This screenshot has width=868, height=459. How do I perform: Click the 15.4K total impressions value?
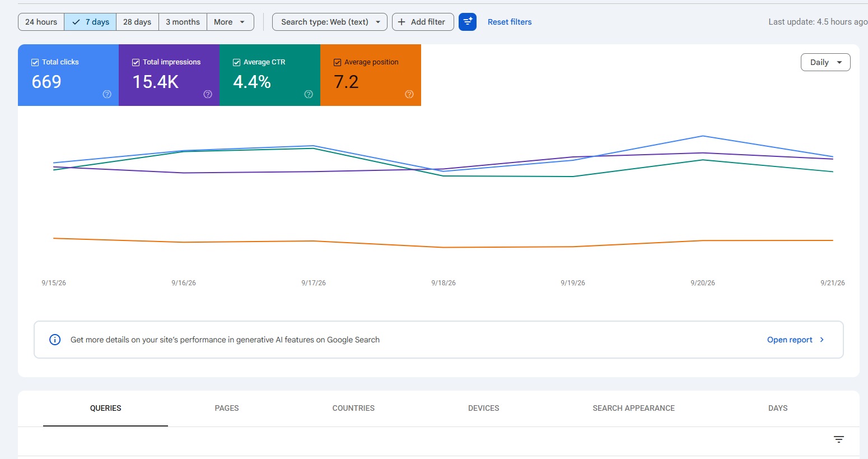pyautogui.click(x=155, y=82)
